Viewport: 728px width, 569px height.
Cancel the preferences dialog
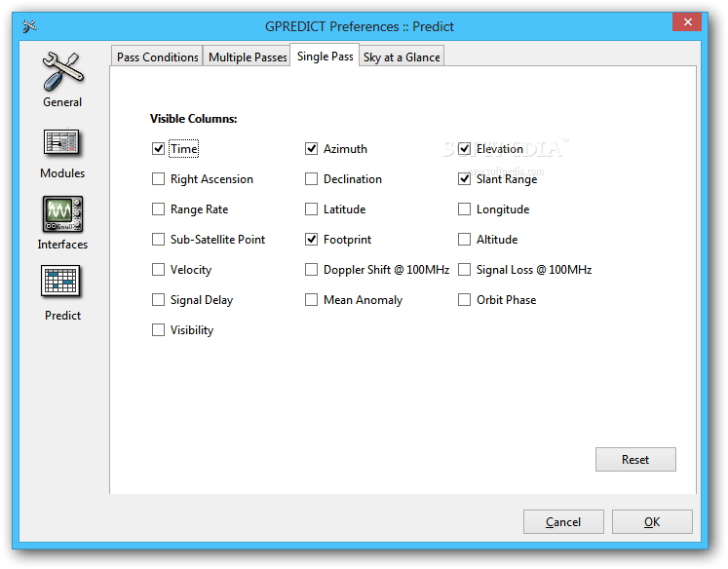click(x=563, y=522)
